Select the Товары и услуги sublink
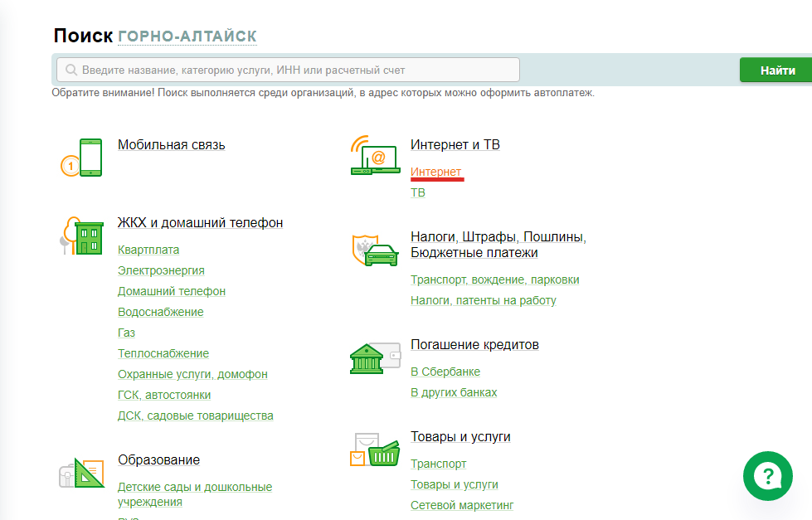This screenshot has width=812, height=520. tap(455, 484)
